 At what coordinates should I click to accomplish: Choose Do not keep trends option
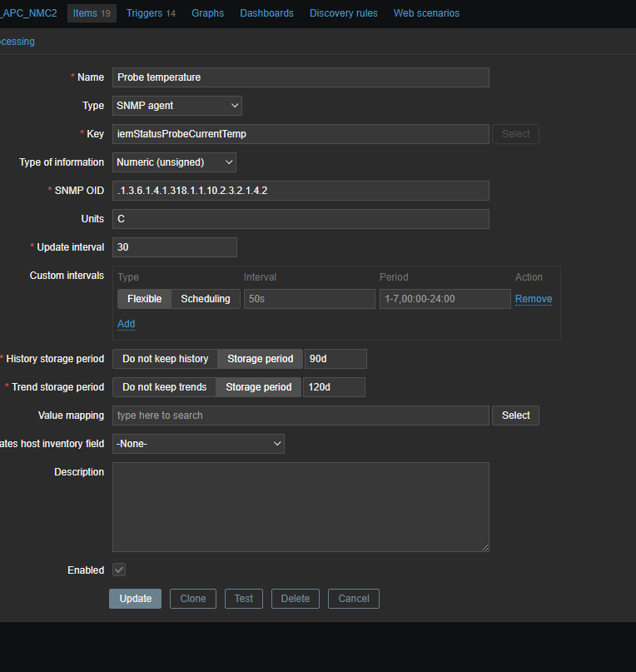click(x=164, y=387)
